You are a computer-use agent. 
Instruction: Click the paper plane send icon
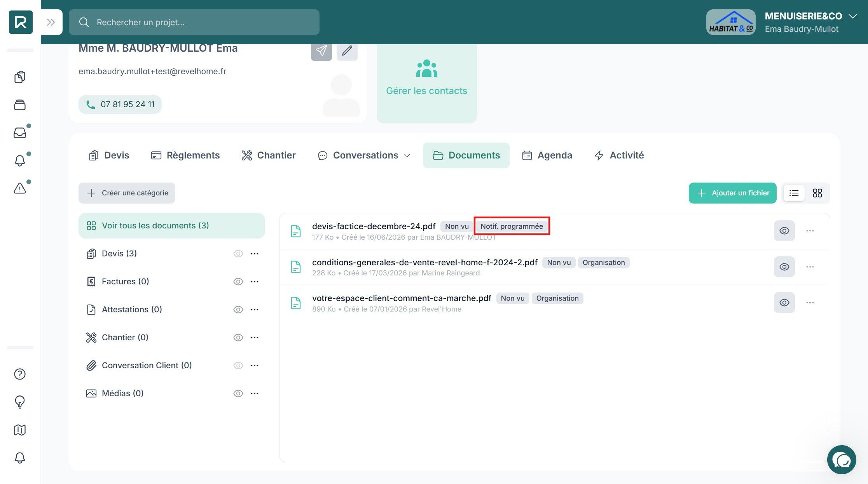pos(321,50)
